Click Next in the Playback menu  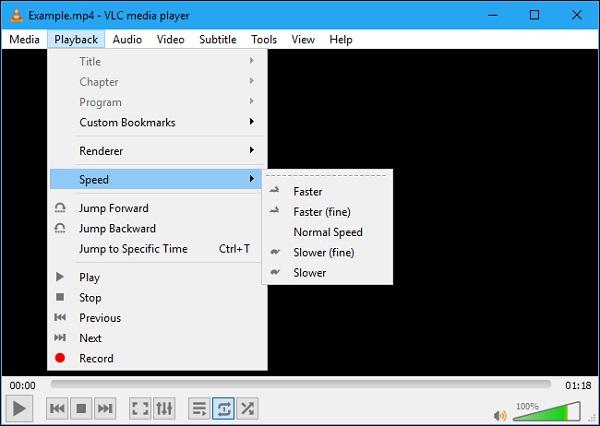[x=157, y=338]
